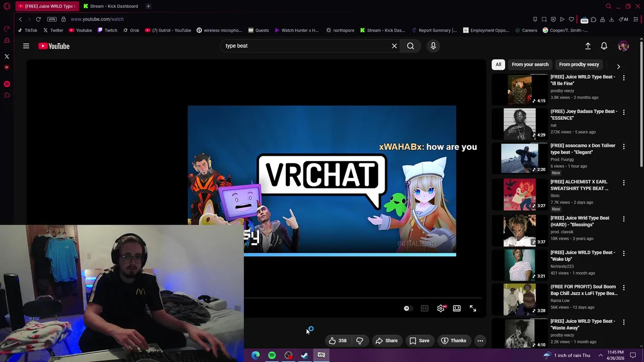Toggle closed captions CC button
The width and height of the screenshot is (644, 362).
pyautogui.click(x=425, y=309)
